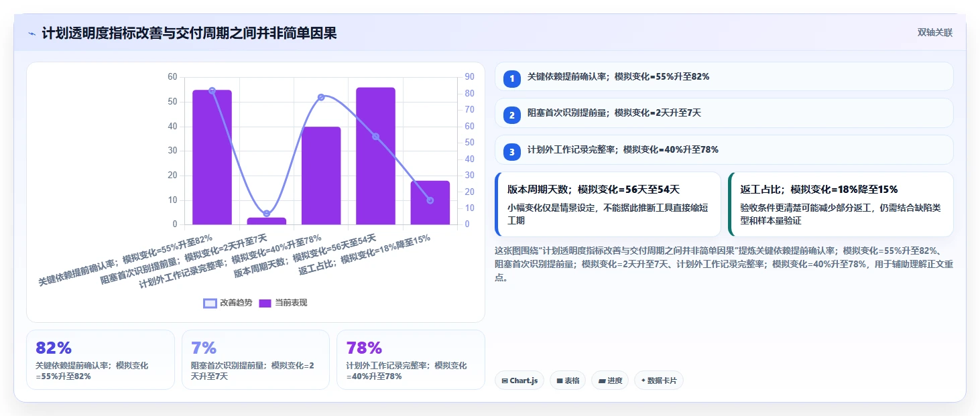
Task: Open the 版本周期天数 card
Action: [608, 204]
